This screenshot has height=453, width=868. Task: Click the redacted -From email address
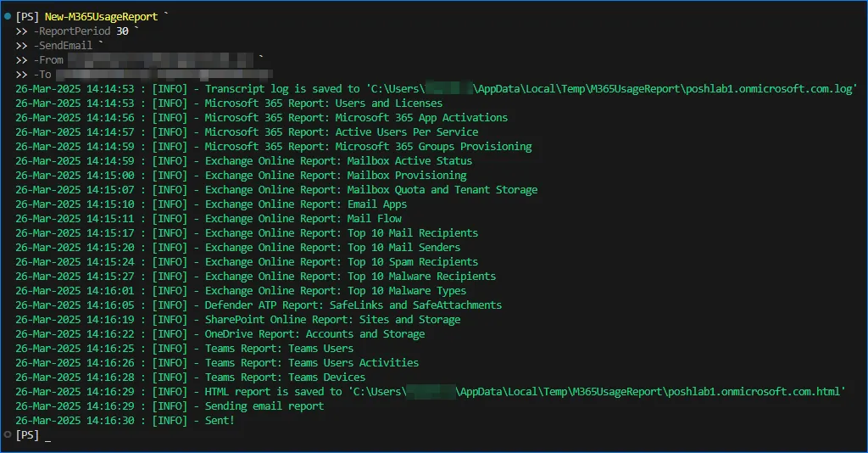pyautogui.click(x=161, y=60)
